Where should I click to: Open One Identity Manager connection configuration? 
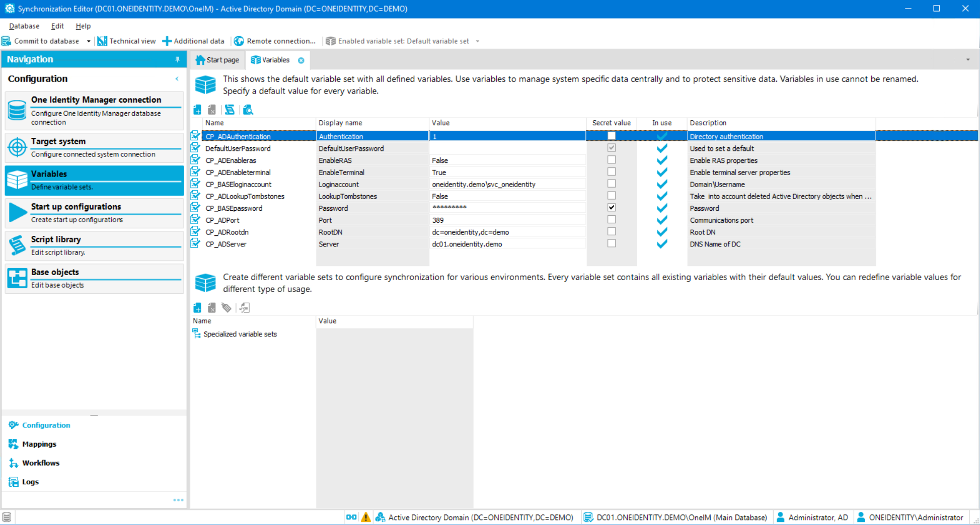(95, 110)
